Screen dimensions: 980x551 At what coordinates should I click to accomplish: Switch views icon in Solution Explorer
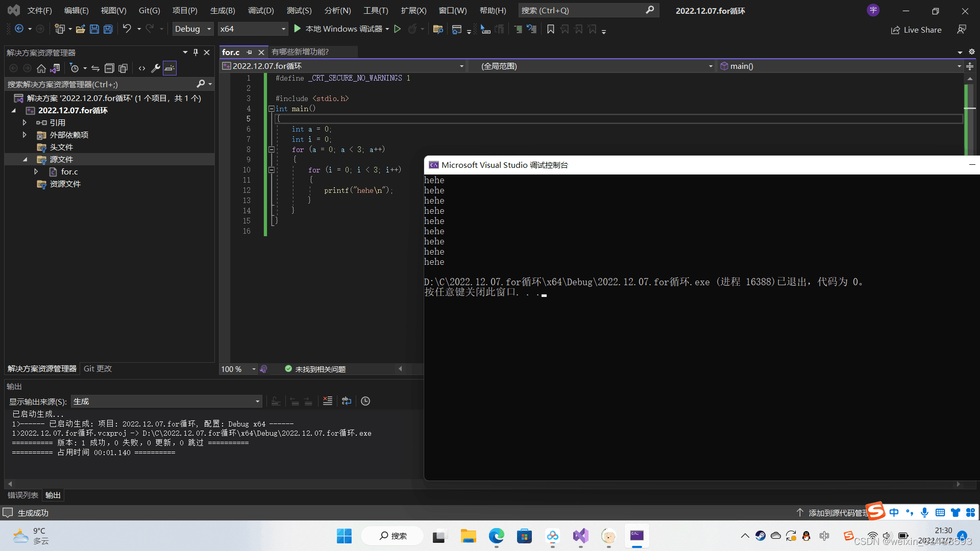click(55, 68)
